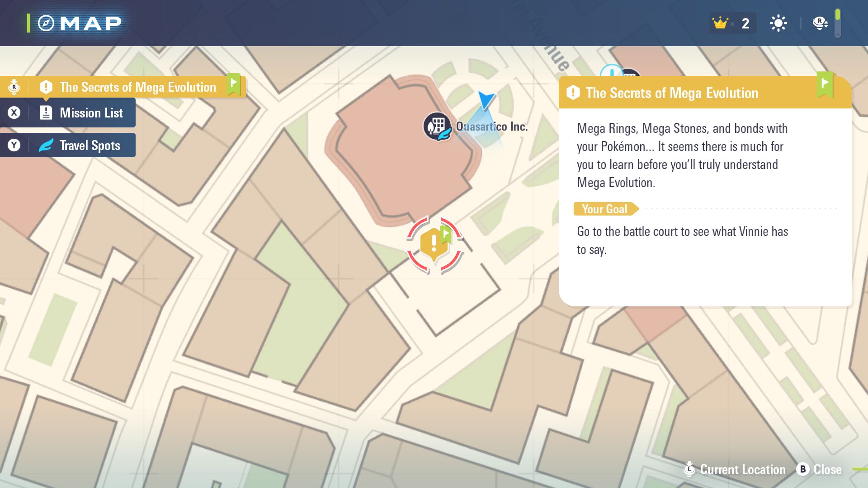Open the Travel Spots menu
The image size is (868, 488).
tap(90, 145)
